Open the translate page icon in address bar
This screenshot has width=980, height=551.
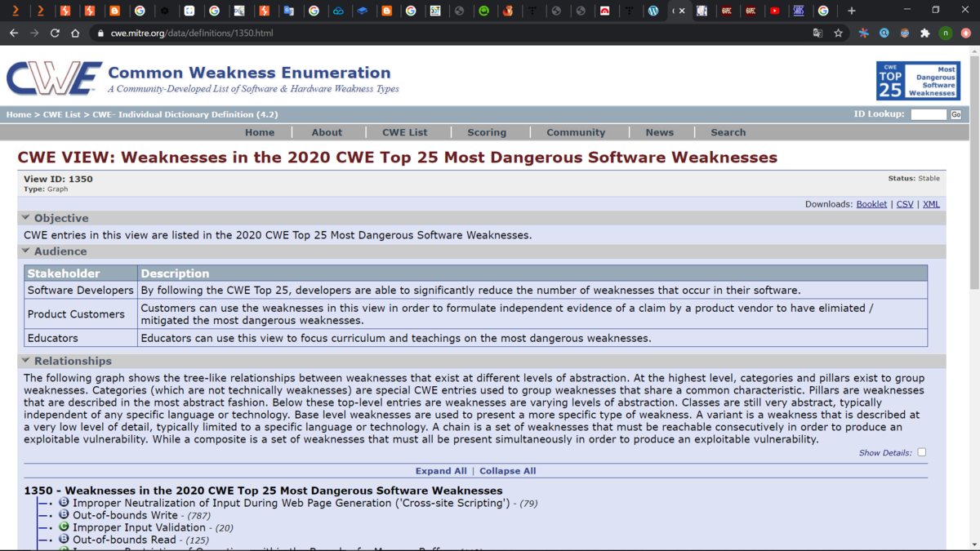point(817,33)
